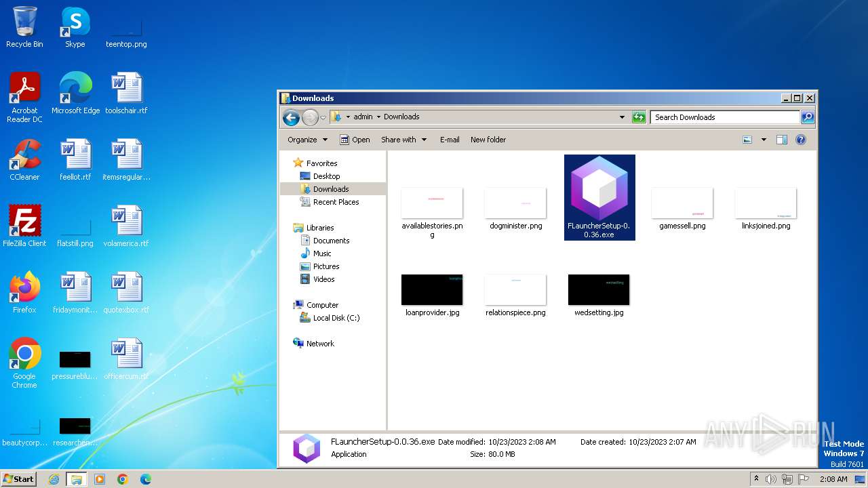Open the Share with dropdown menu
The image size is (868, 488).
click(403, 140)
